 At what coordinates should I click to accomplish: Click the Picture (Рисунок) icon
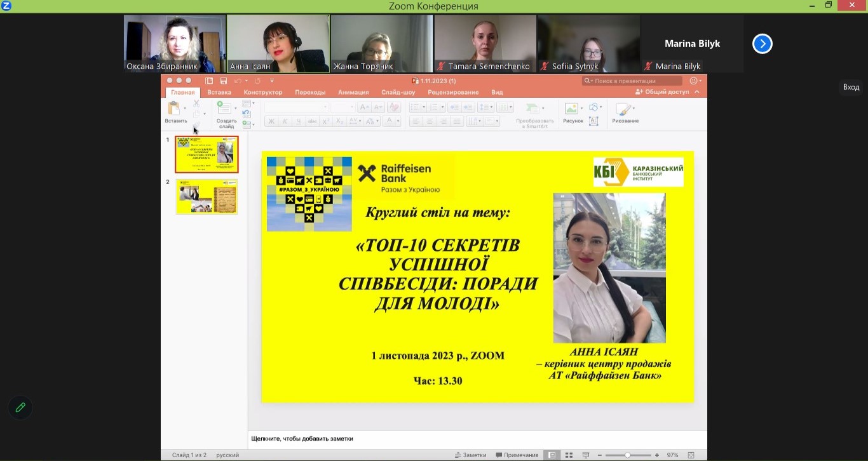point(571,109)
